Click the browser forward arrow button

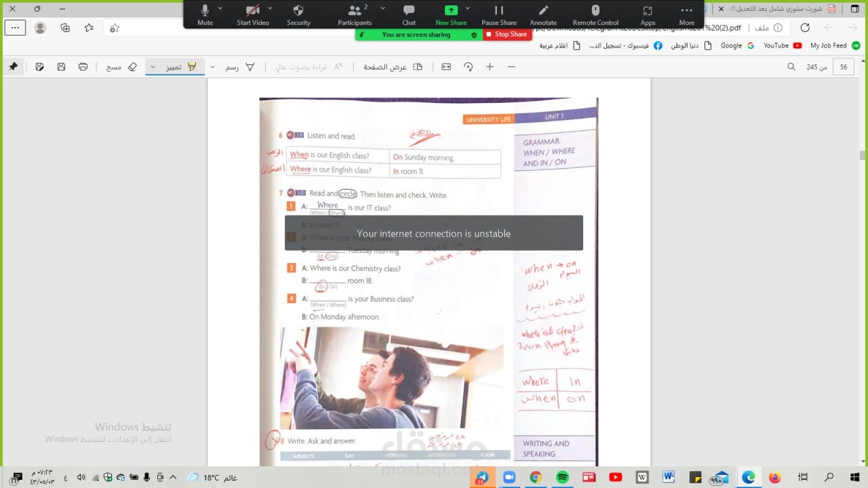pos(829,28)
